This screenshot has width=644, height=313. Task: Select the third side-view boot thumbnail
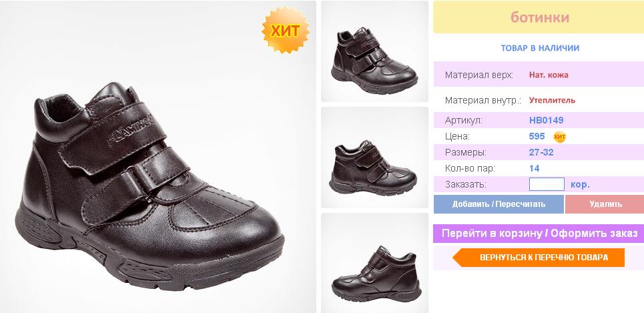coord(374,263)
